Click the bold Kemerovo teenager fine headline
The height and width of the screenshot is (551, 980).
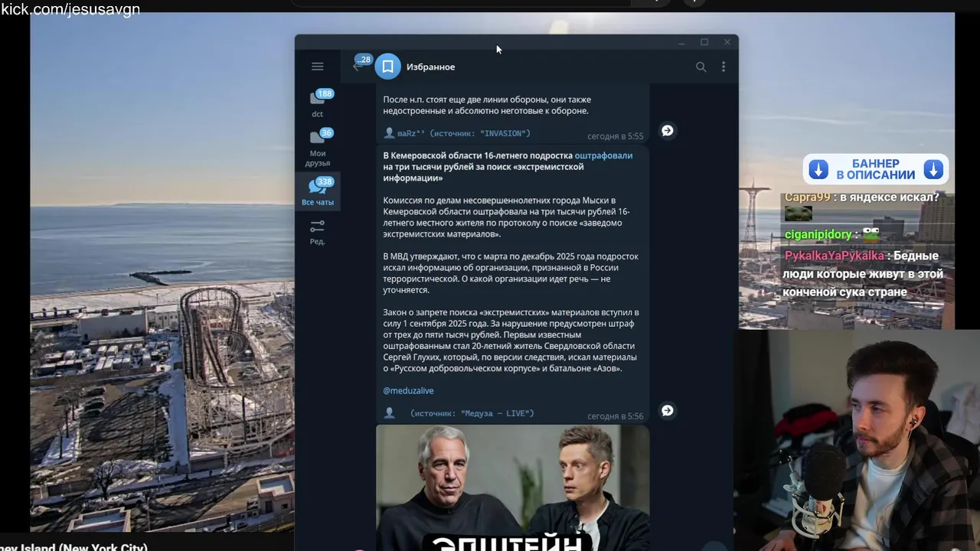point(508,167)
